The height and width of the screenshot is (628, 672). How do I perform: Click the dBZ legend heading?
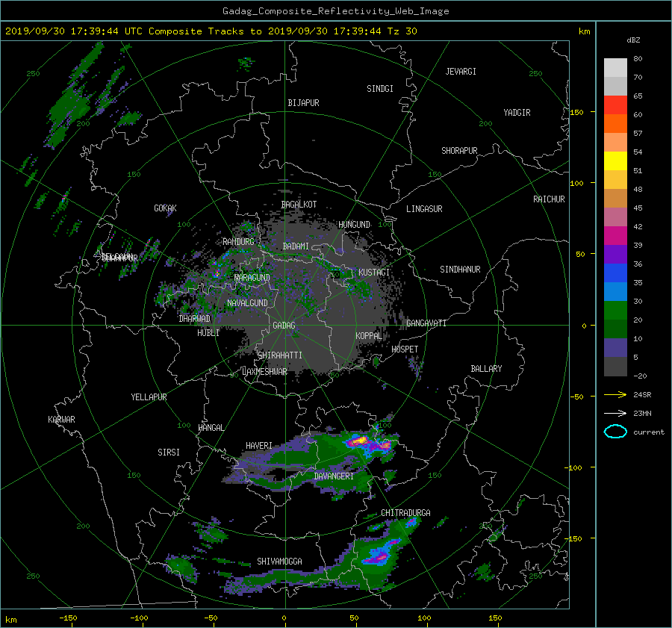click(633, 40)
